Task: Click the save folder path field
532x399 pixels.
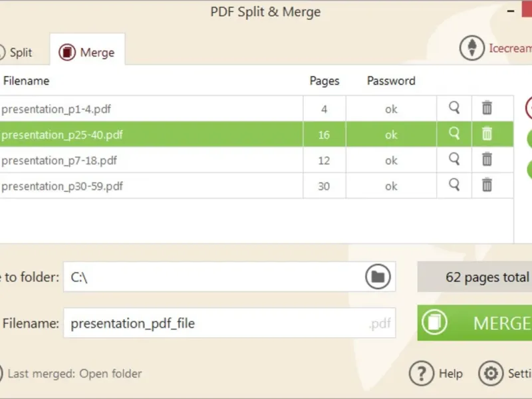Action: 213,277
